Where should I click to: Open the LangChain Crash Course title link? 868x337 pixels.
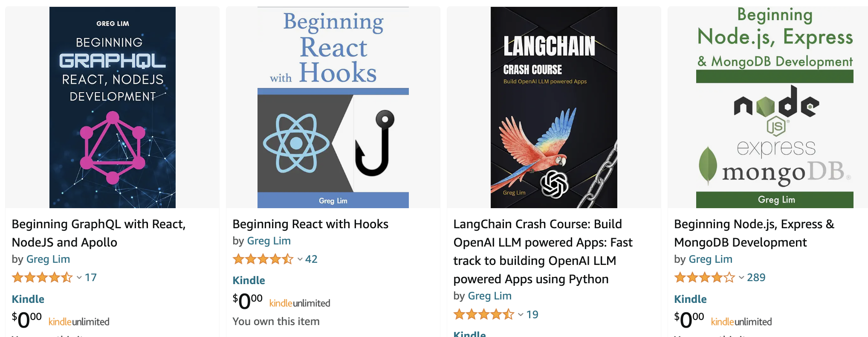[543, 251]
